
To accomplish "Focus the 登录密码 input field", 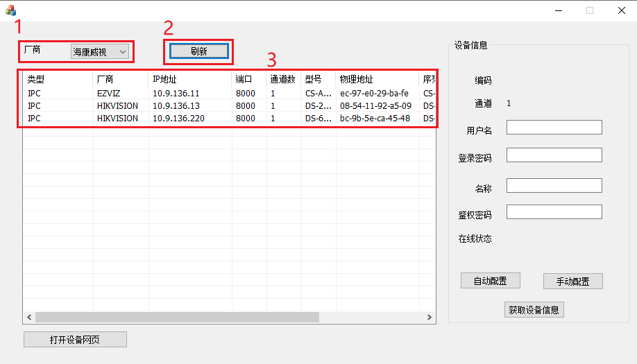I will click(554, 155).
